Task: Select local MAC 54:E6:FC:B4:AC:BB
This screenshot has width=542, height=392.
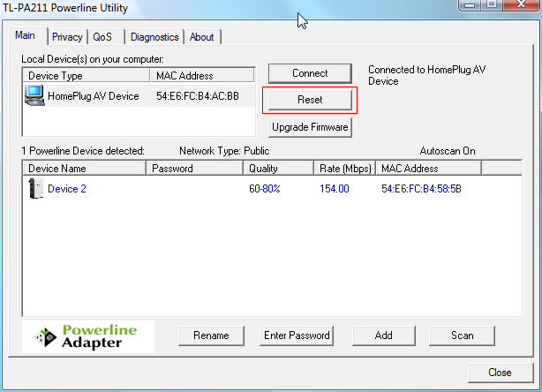Action: [x=198, y=96]
